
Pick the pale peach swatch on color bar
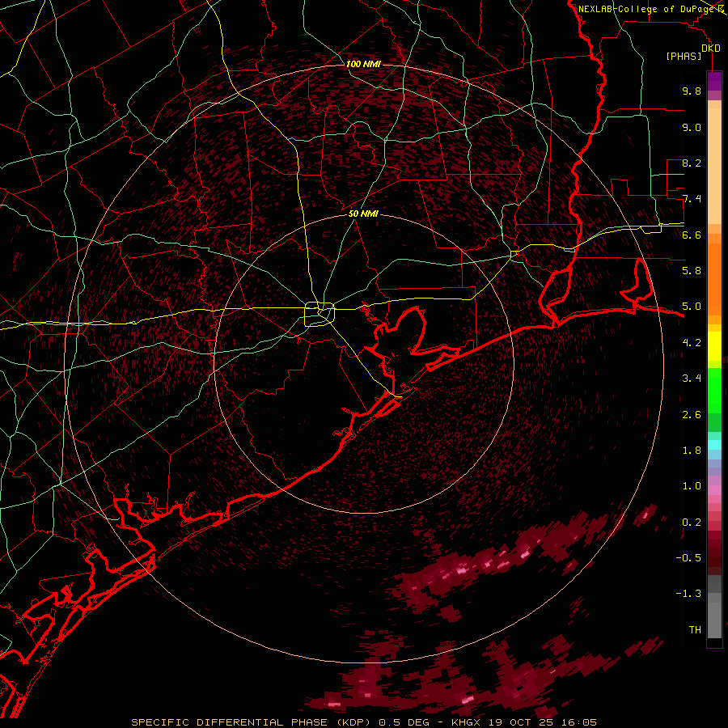[x=714, y=166]
